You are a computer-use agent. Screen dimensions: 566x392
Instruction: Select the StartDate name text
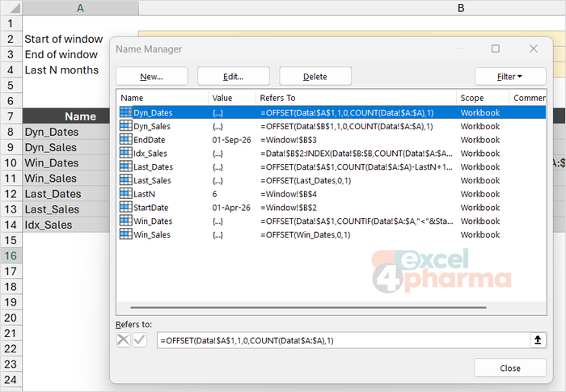tap(151, 208)
